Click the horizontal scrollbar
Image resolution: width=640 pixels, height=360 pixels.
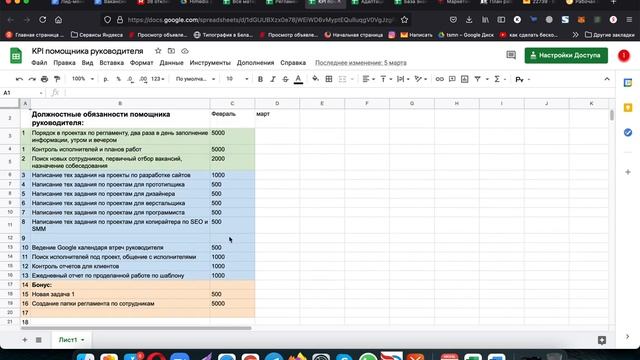136,328
